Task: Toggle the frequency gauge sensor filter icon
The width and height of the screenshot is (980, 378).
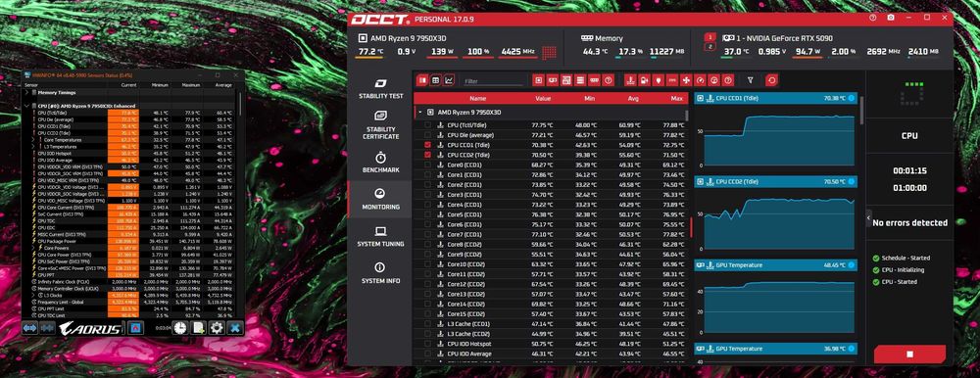Action: tap(713, 80)
